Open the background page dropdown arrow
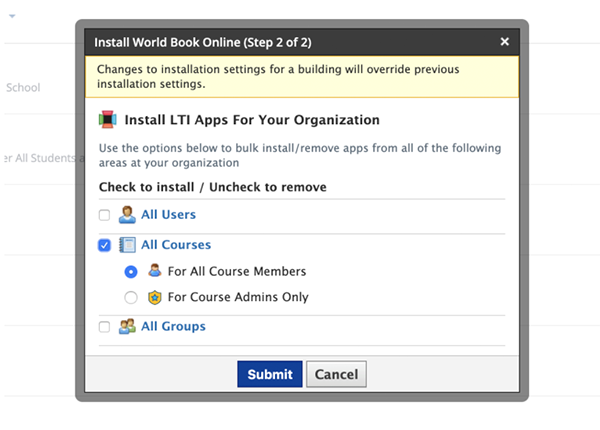600x430 pixels. tap(12, 16)
